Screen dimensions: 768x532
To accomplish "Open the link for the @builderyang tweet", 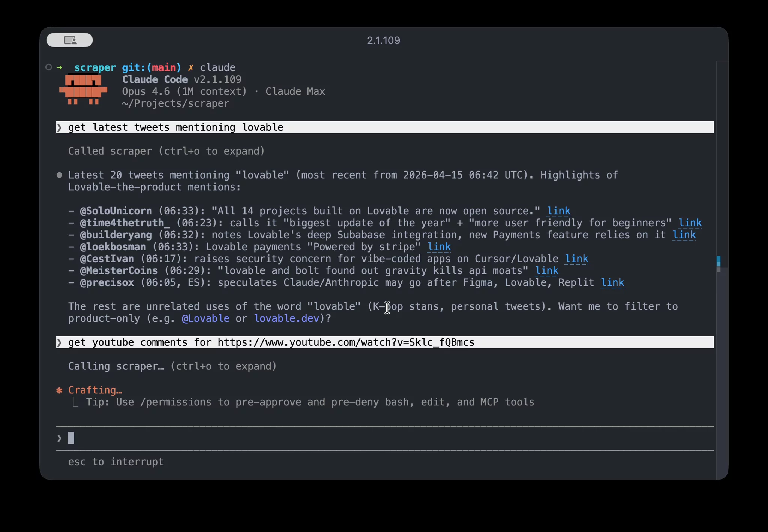I will click(684, 235).
